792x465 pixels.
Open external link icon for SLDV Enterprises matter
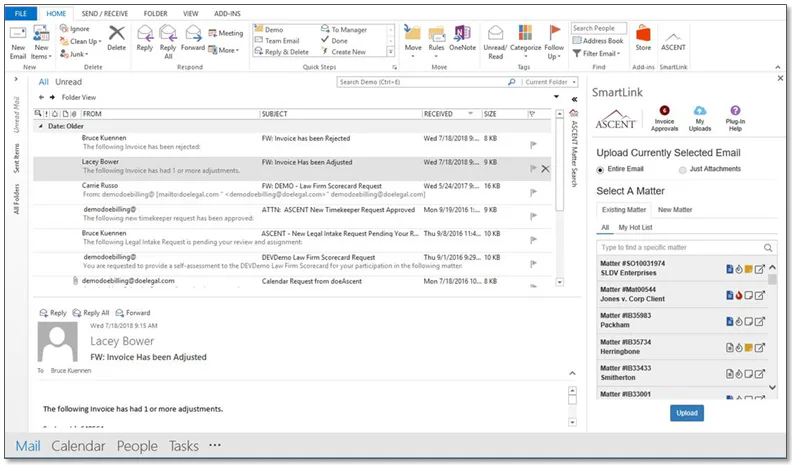click(760, 269)
